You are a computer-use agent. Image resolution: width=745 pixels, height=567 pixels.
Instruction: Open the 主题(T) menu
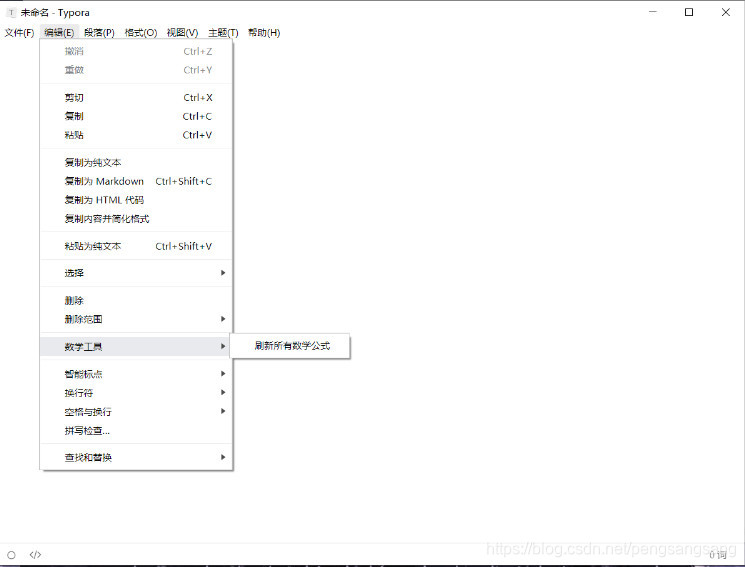click(x=223, y=33)
